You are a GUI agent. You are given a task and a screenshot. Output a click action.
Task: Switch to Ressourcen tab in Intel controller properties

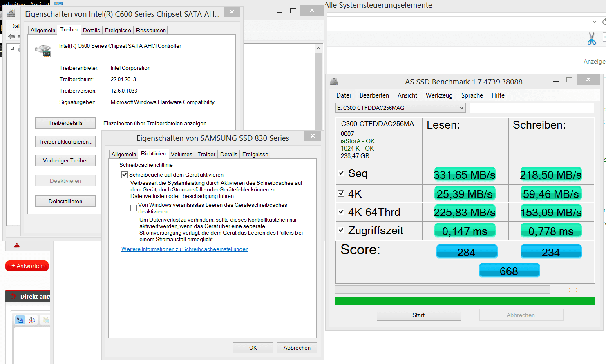[x=151, y=30]
